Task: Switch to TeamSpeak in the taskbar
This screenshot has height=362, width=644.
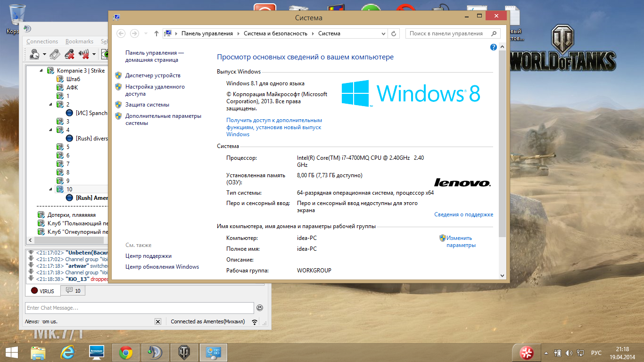Action: [x=155, y=352]
